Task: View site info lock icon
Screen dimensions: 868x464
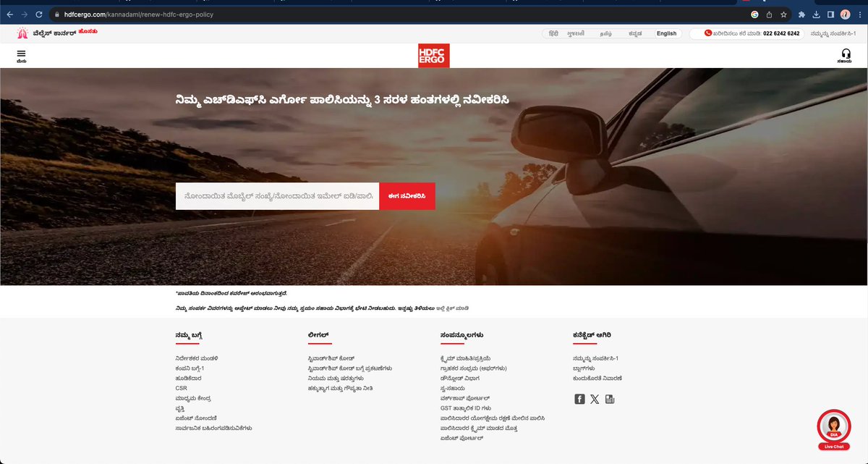Action: (x=58, y=14)
